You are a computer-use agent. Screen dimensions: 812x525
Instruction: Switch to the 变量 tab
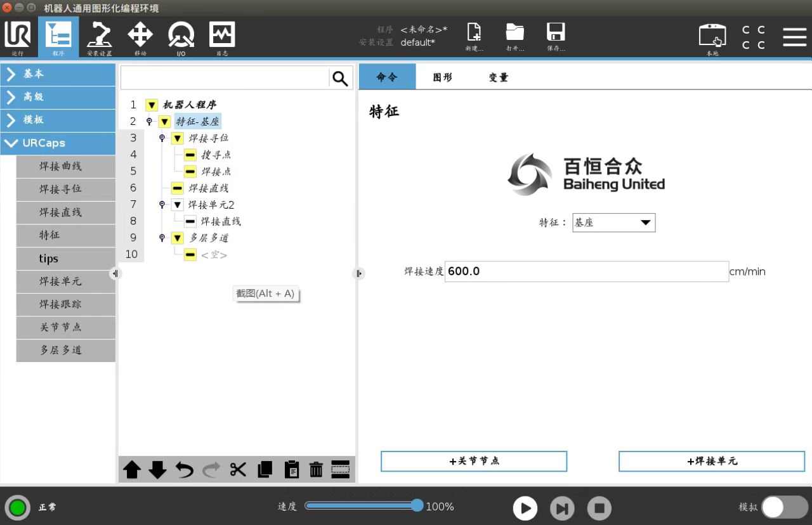tap(499, 77)
